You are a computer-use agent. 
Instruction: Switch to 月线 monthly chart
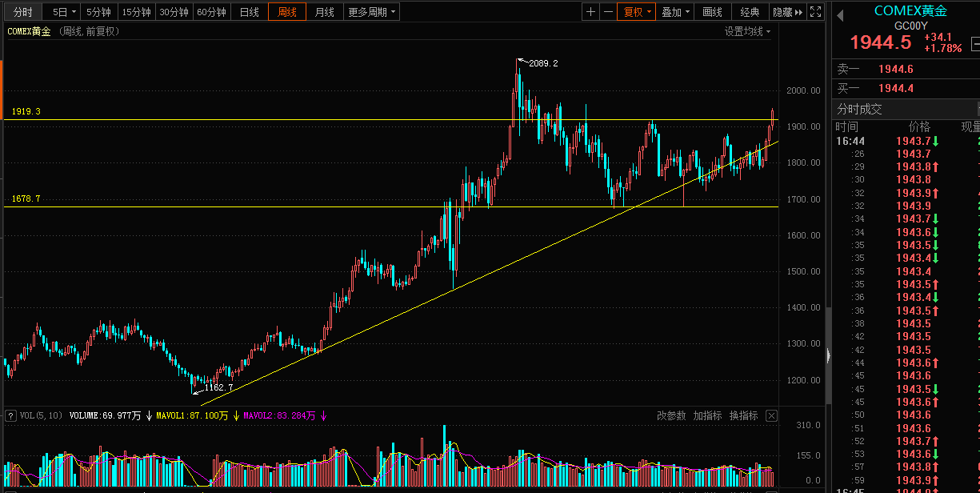[x=325, y=12]
